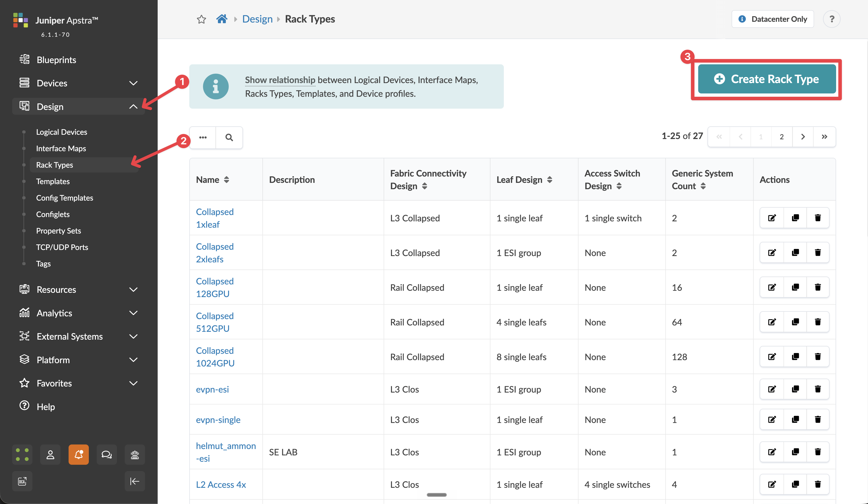Edit the evpn-esi rack type
The width and height of the screenshot is (868, 504).
pos(772,389)
